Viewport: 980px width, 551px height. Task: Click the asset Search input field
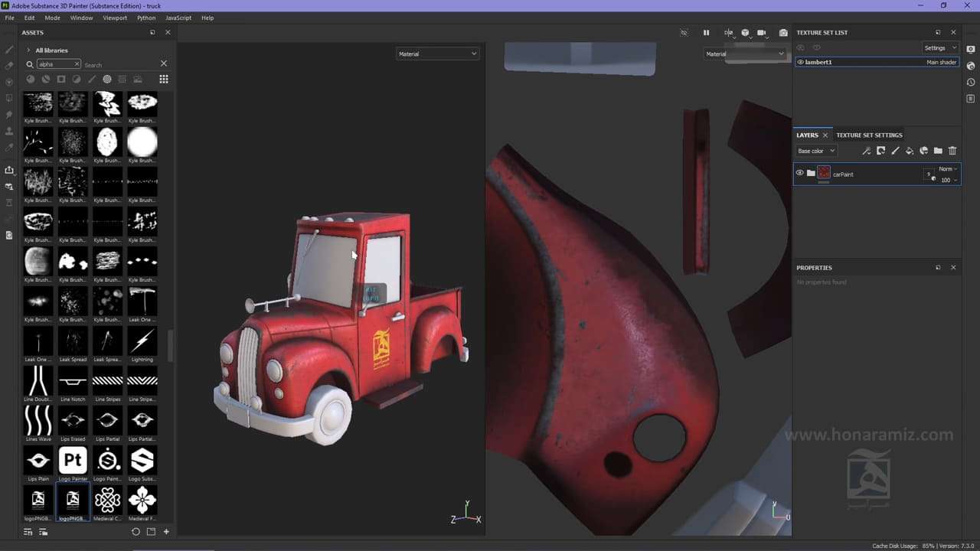point(119,64)
